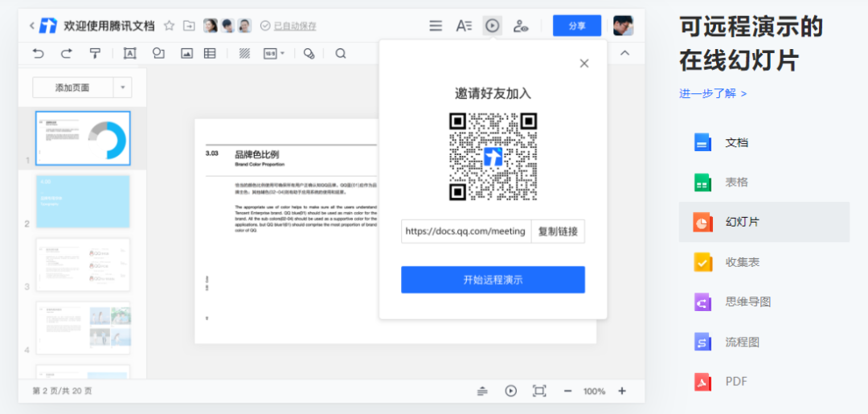
Task: Open the background hatch pattern tool
Action: 244,54
